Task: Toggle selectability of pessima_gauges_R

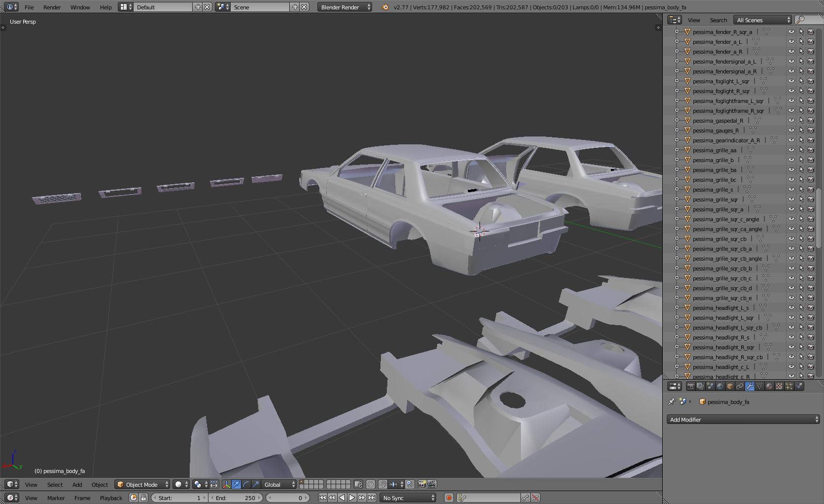Action: click(x=801, y=131)
